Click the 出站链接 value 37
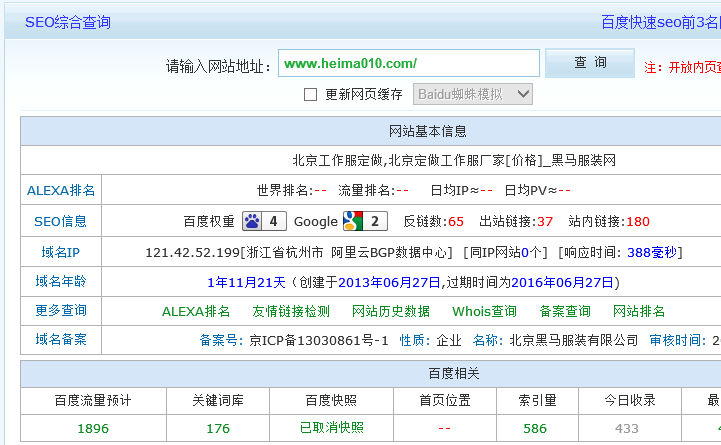The height and width of the screenshot is (445, 721). [545, 222]
